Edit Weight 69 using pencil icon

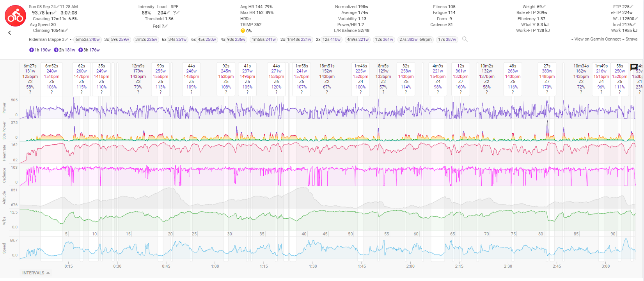pyautogui.click(x=544, y=7)
